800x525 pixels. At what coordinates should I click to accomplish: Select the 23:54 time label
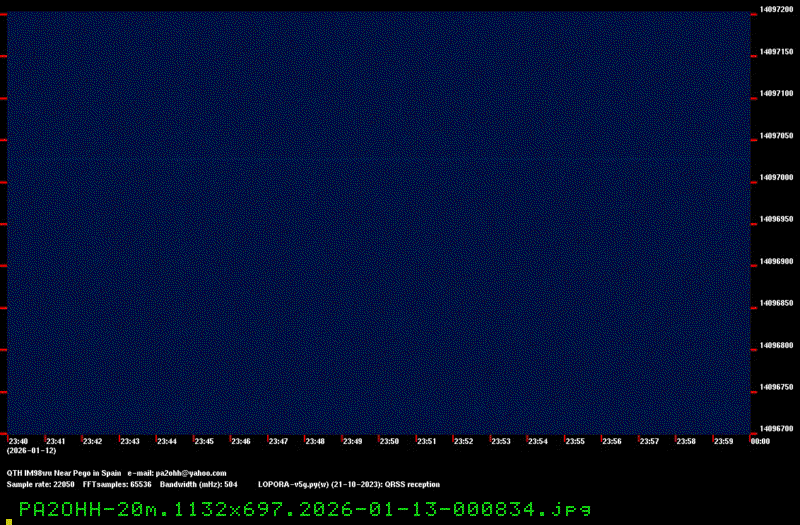tap(538, 441)
